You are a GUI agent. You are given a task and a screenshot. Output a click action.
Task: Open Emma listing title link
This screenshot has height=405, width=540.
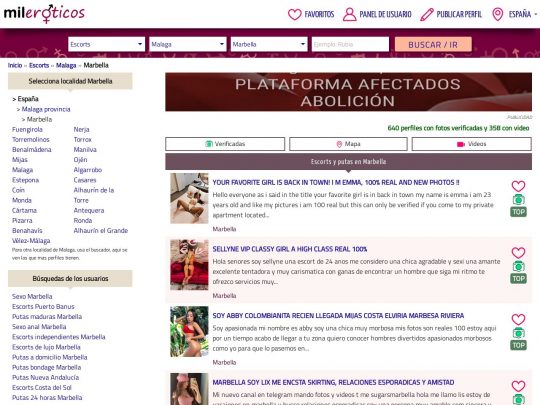336,183
